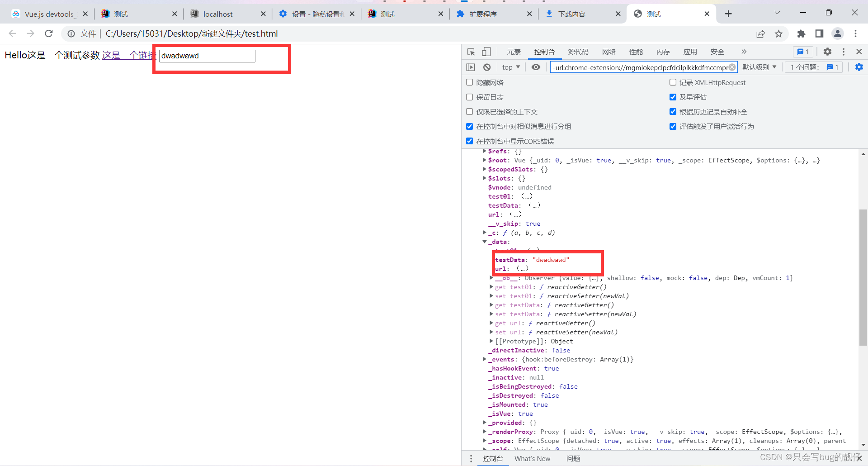
Task: Open the What's New drawer tab
Action: 533,458
